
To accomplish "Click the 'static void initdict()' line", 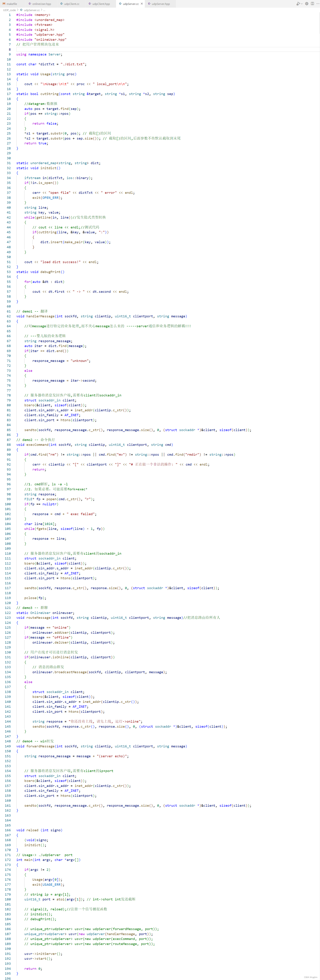I will 38,168.
